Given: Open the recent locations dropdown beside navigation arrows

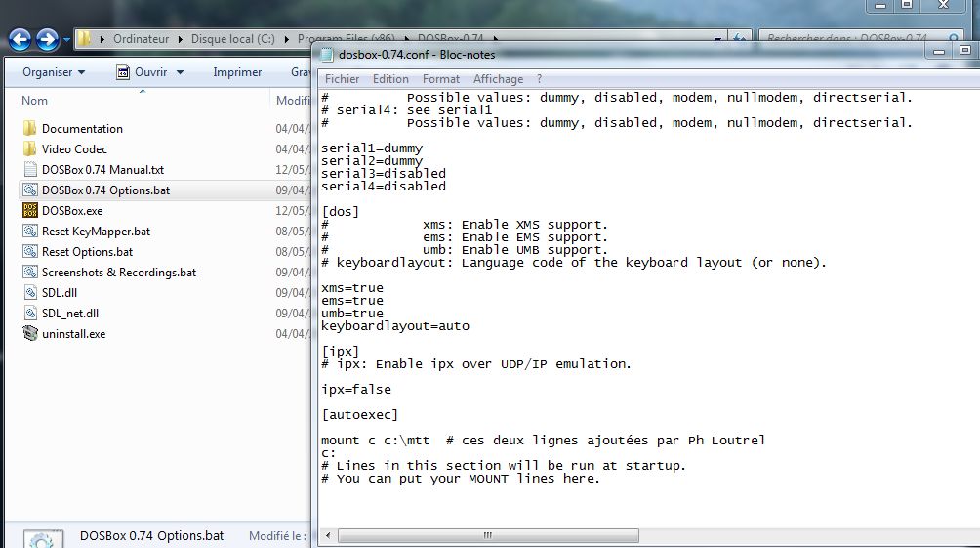Looking at the screenshot, I should click(66, 40).
